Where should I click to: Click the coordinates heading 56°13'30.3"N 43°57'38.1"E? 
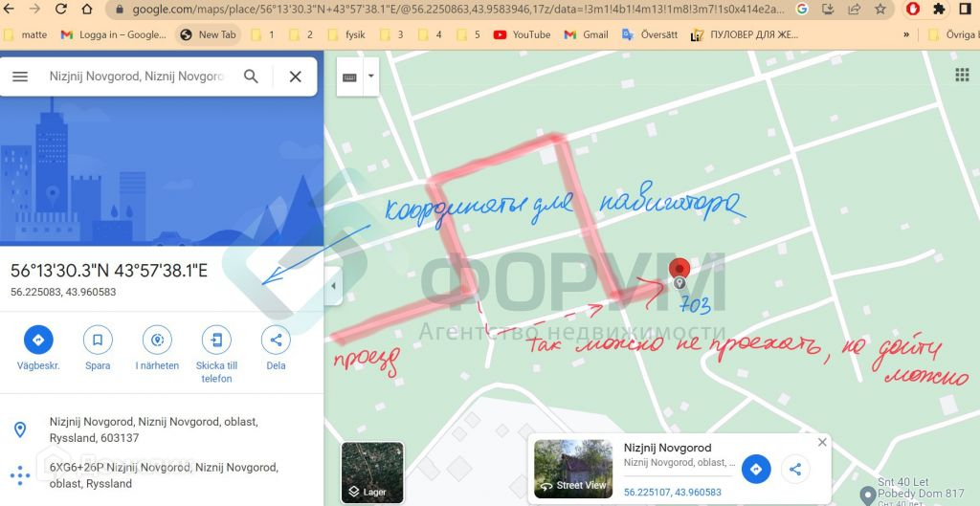pos(109,271)
